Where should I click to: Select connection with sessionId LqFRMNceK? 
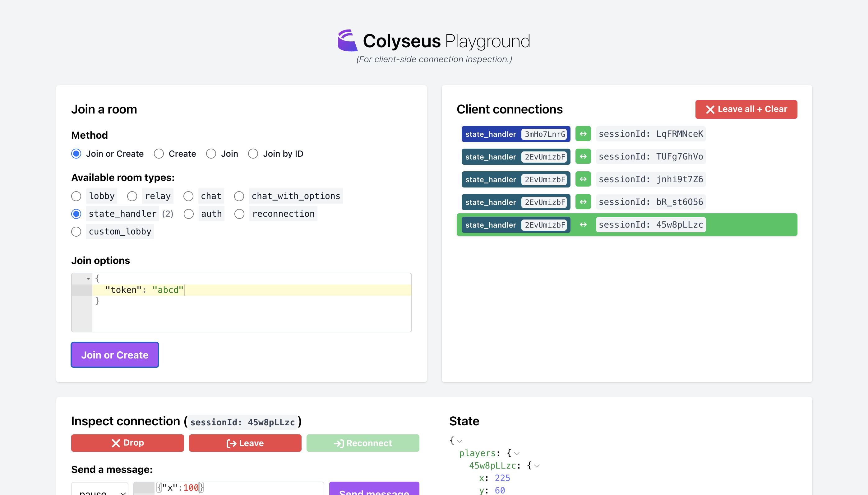[x=650, y=134]
